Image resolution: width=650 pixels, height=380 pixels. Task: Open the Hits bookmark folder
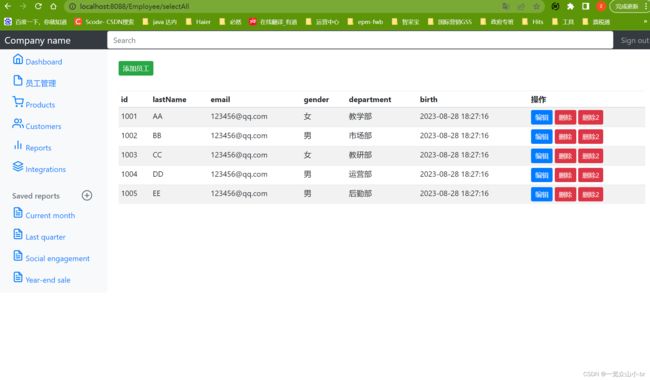[533, 22]
